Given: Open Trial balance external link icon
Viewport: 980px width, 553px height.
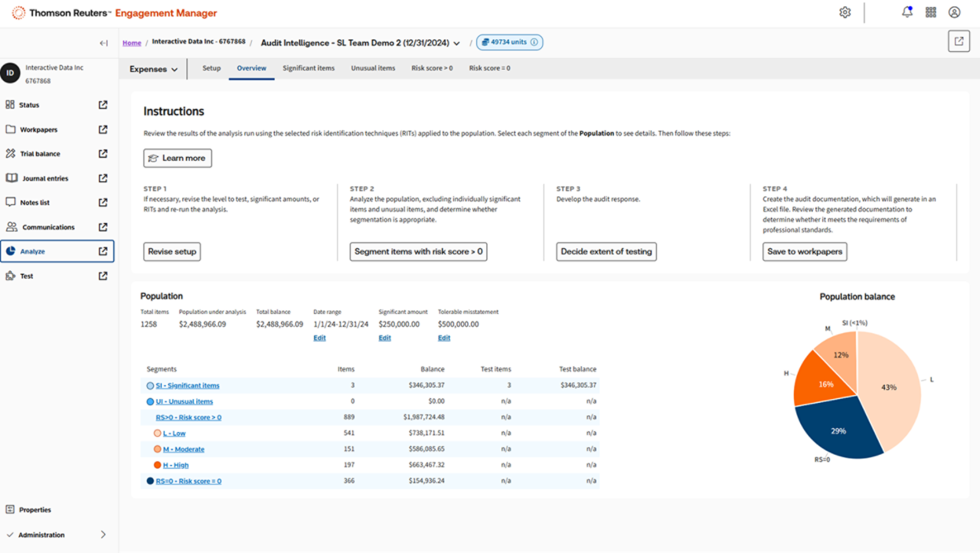Looking at the screenshot, I should (103, 154).
